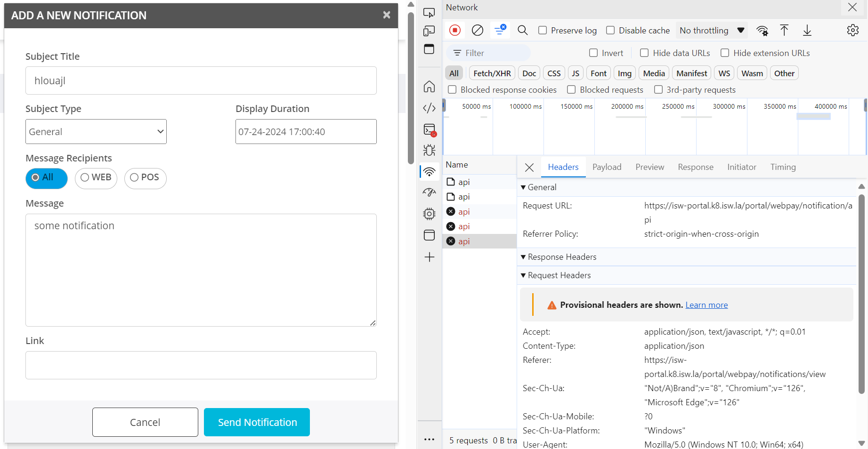Click the Send Notification button
Screen dimensions: 868x449
[257, 422]
